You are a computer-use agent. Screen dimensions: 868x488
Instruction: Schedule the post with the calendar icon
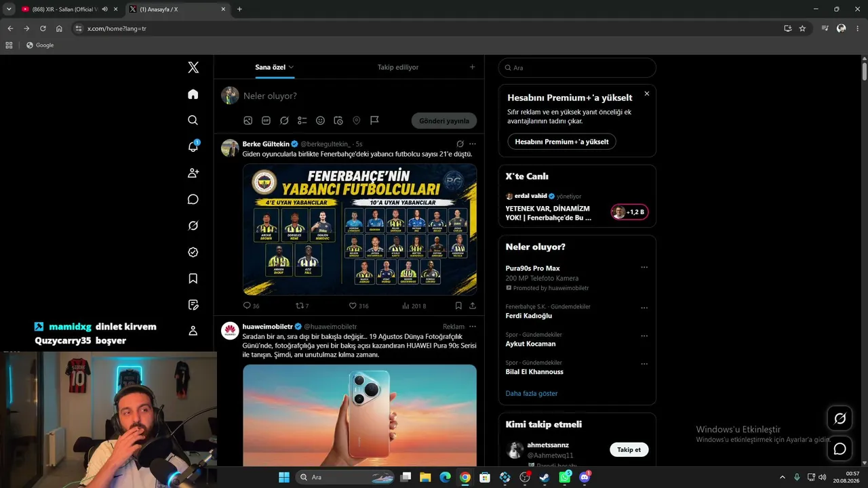[x=338, y=121]
